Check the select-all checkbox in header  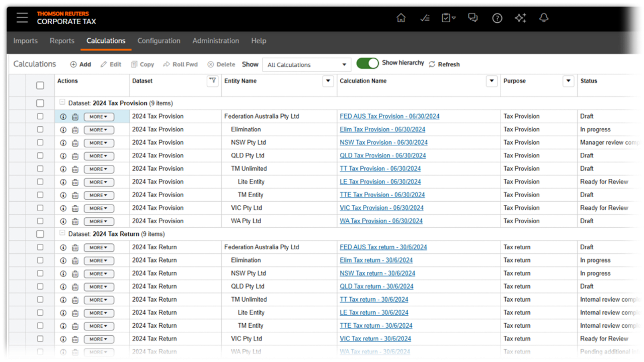40,85
